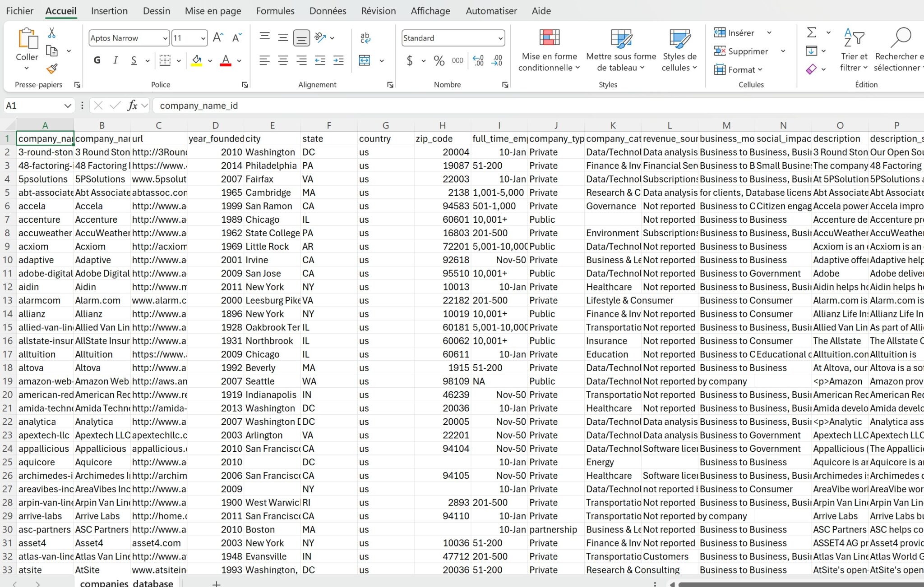Toggle italic formatting
Image resolution: width=924 pixels, height=587 pixels.
pyautogui.click(x=115, y=60)
